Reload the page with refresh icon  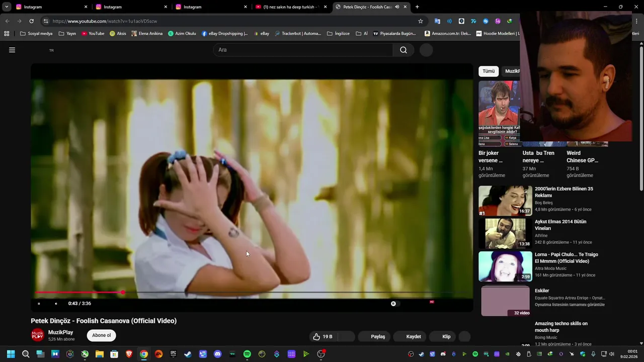pyautogui.click(x=31, y=21)
